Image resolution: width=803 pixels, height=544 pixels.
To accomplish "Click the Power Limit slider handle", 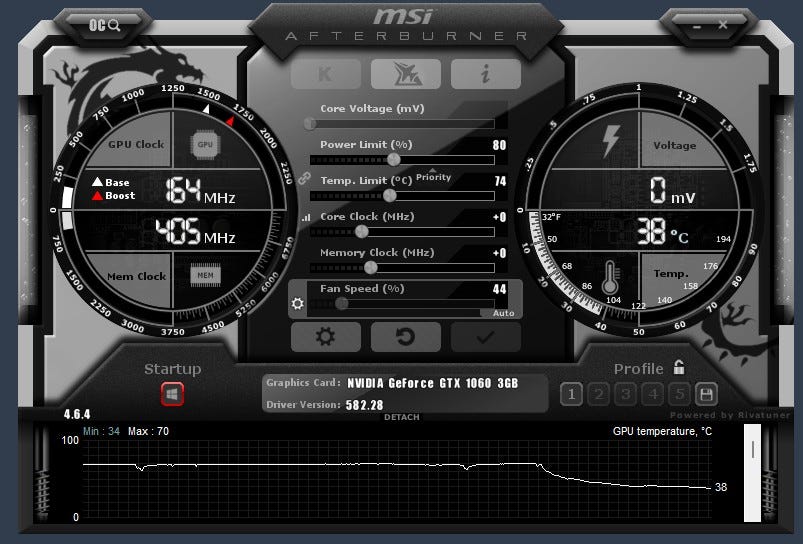I will click(393, 159).
